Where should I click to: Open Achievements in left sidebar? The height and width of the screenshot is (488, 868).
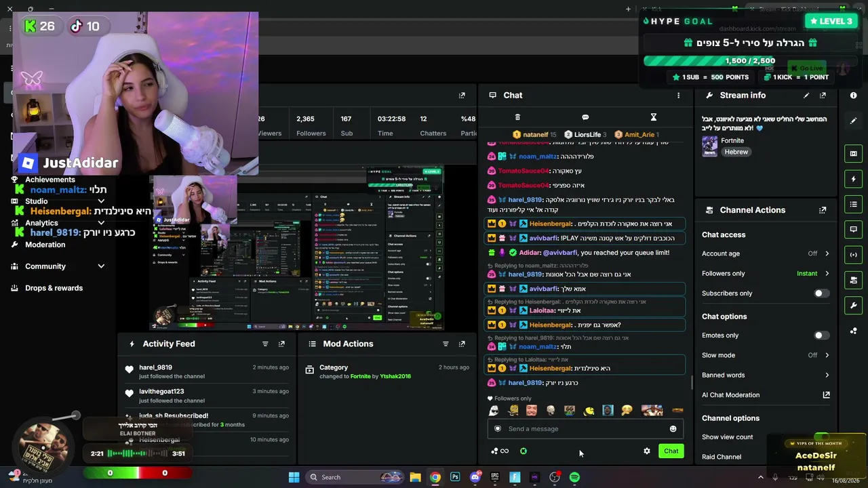click(50, 180)
